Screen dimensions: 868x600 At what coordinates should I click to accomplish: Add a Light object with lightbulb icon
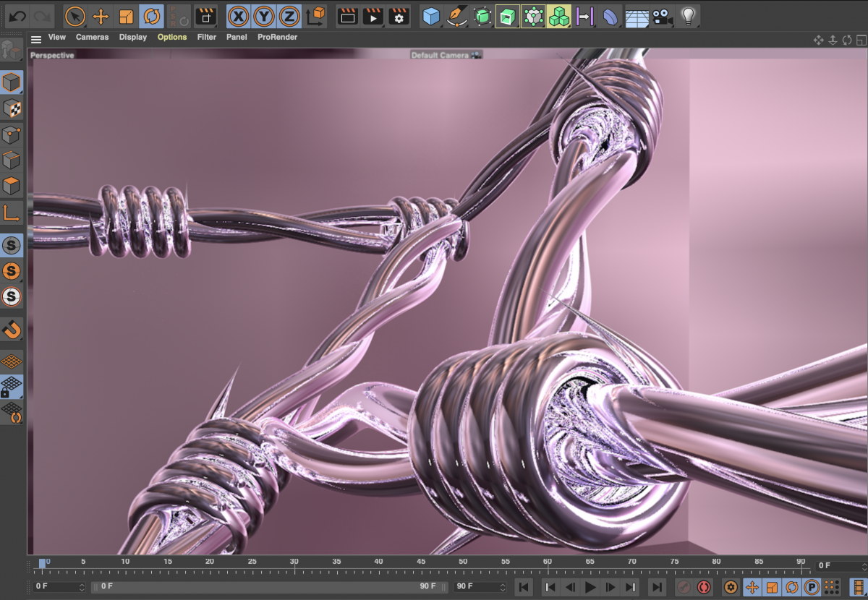[688, 16]
